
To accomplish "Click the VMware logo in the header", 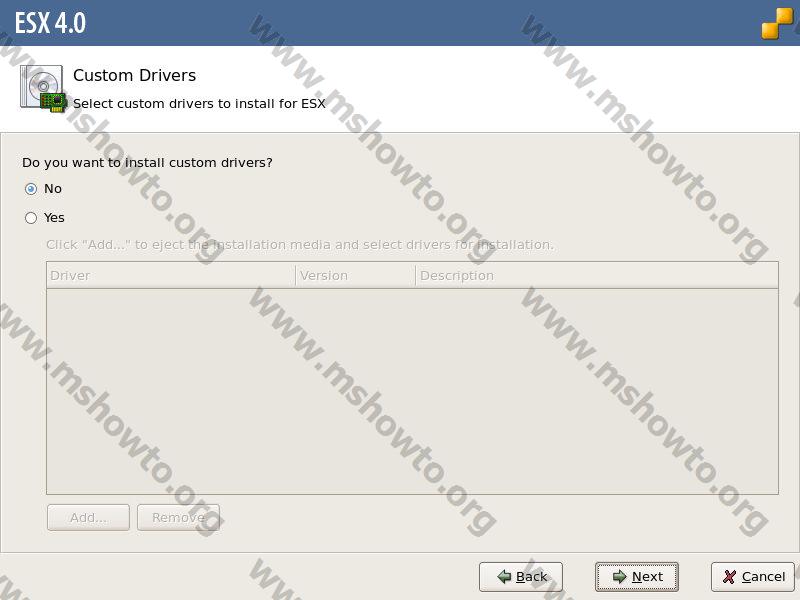I will pos(778,23).
